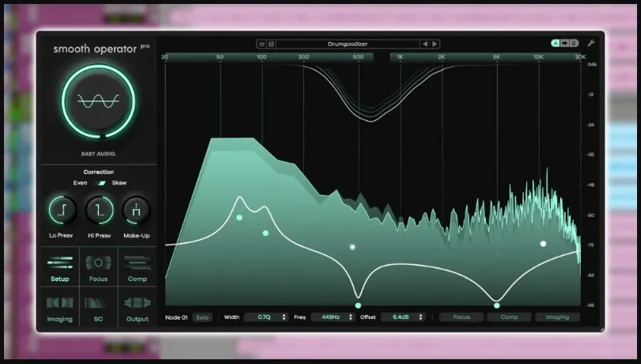Screen dimensions: 641x364
Task: Click the Lo Presv knob
Action: [62, 210]
